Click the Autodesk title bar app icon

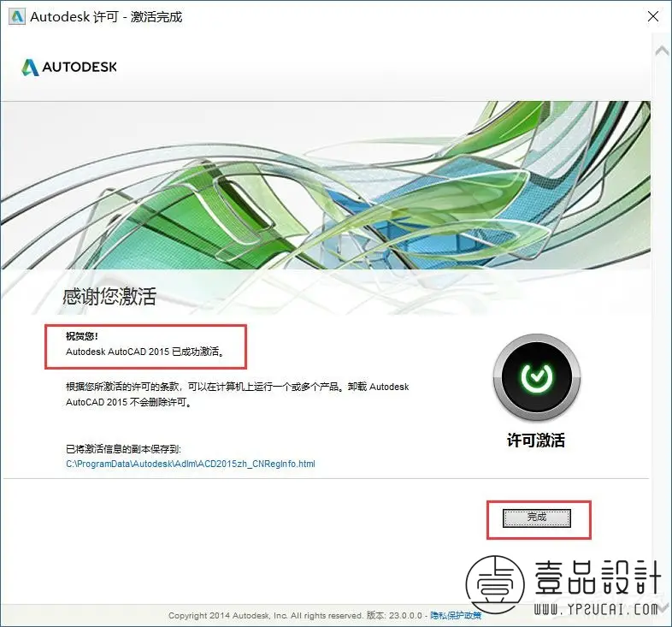(17, 16)
